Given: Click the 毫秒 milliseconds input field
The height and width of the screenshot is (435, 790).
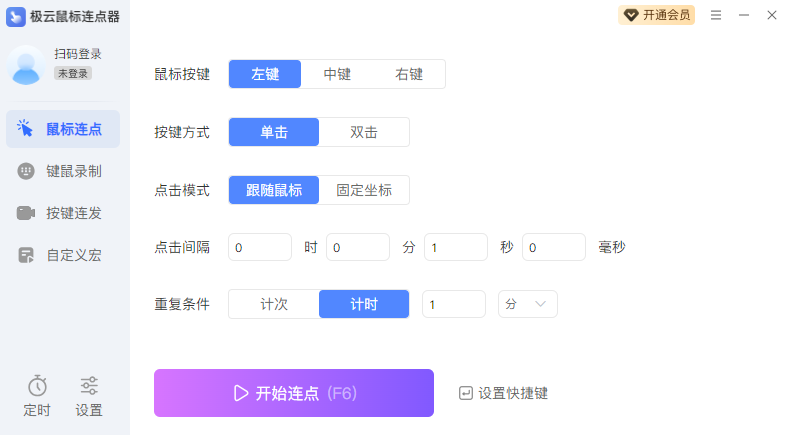Looking at the screenshot, I should (x=553, y=247).
